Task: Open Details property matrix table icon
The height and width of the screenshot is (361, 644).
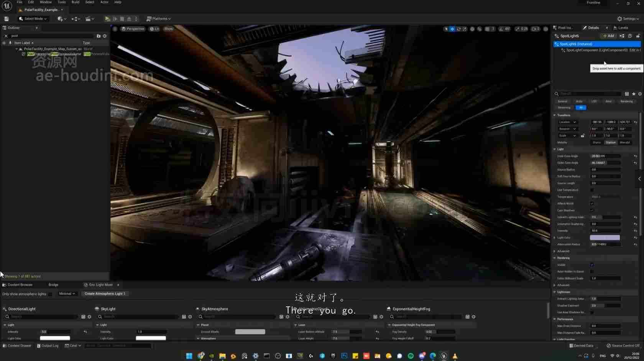Action: tap(627, 94)
